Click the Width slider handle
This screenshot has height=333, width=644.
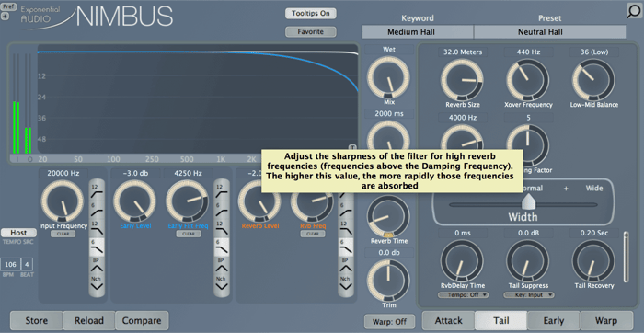528,202
